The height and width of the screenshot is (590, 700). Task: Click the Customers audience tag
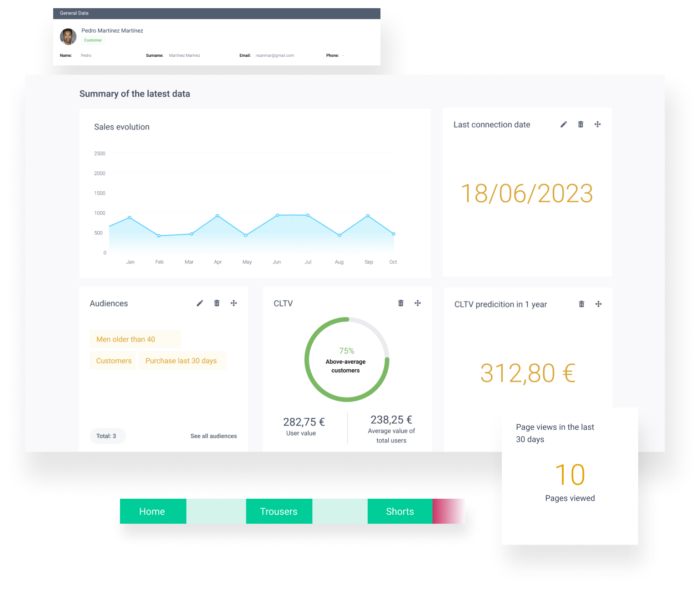(114, 361)
